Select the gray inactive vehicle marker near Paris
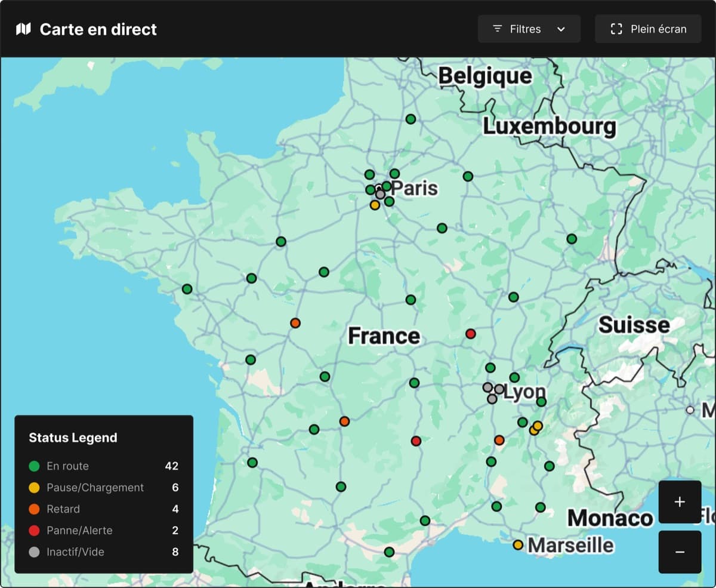This screenshot has width=716, height=588. pyautogui.click(x=379, y=194)
